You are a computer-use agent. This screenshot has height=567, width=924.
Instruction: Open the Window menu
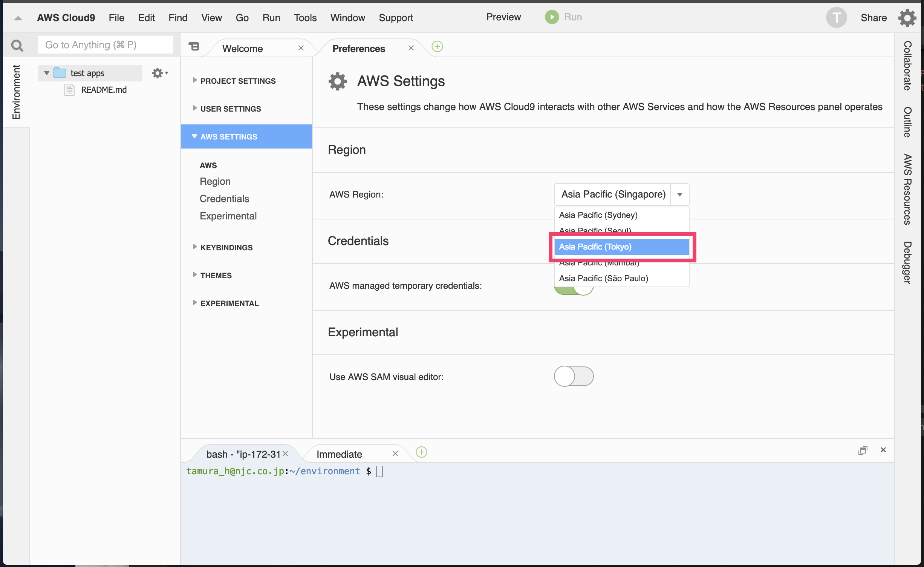coord(347,17)
